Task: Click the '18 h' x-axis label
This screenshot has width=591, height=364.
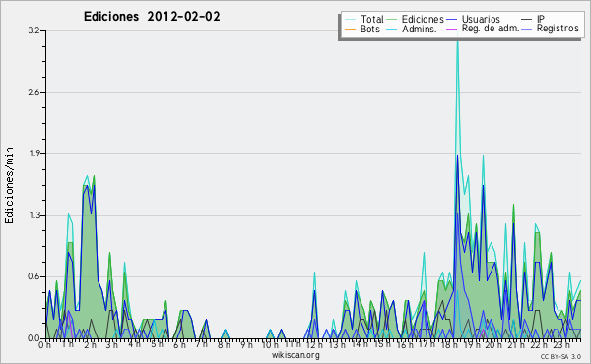Action: 449,344
